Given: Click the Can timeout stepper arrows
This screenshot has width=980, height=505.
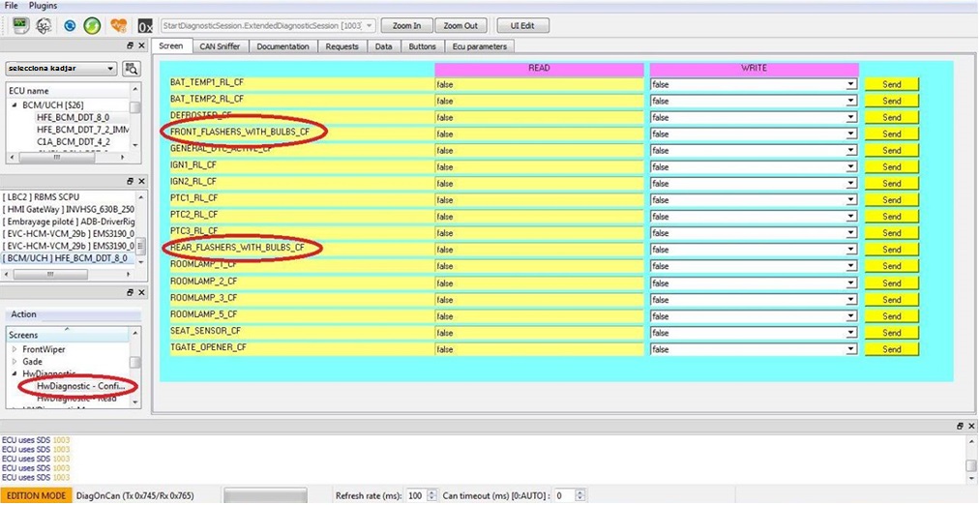Looking at the screenshot, I should 579,495.
